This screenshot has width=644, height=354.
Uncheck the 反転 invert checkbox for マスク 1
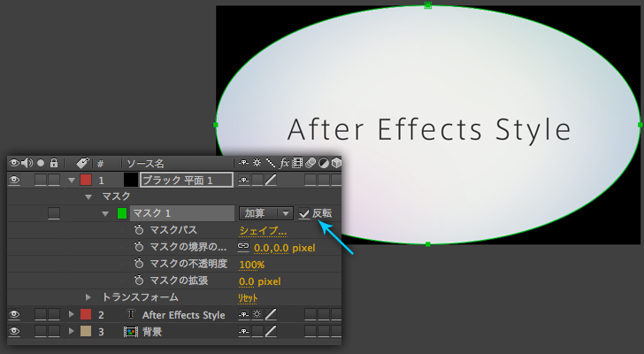(x=304, y=213)
